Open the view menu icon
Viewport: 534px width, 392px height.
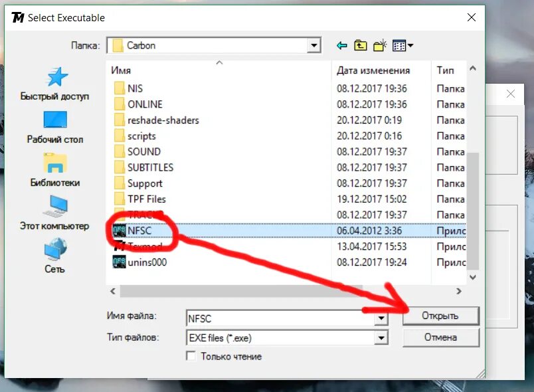click(402, 45)
